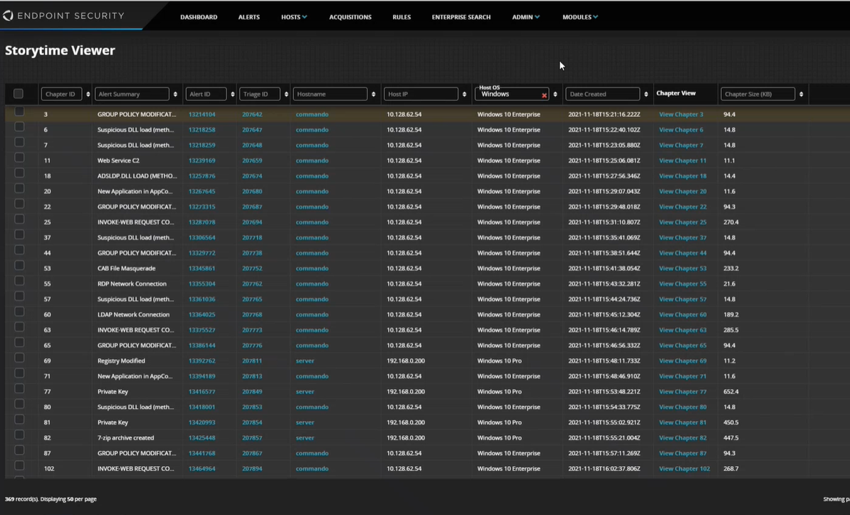The width and height of the screenshot is (850, 515).
Task: Sort by Triage ID column arrows
Action: point(286,94)
